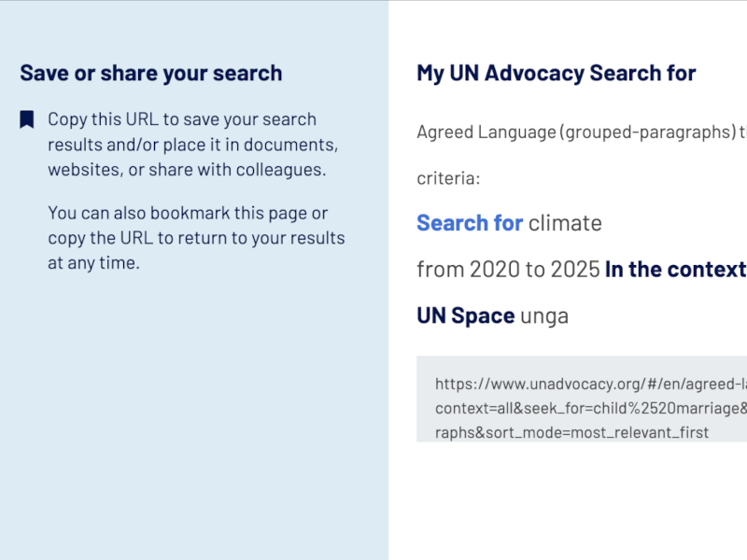Click the My UN Advocacy Search for heading
The width and height of the screenshot is (747, 560).
pos(556,73)
